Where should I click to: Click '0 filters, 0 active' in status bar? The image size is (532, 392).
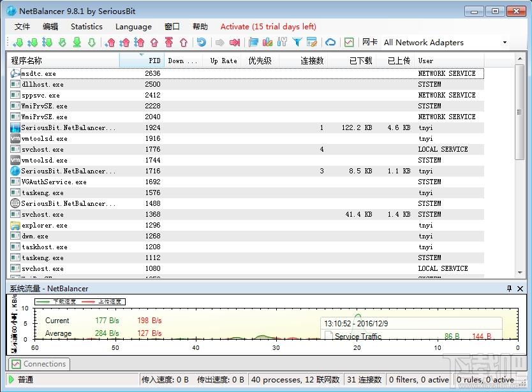point(419,380)
